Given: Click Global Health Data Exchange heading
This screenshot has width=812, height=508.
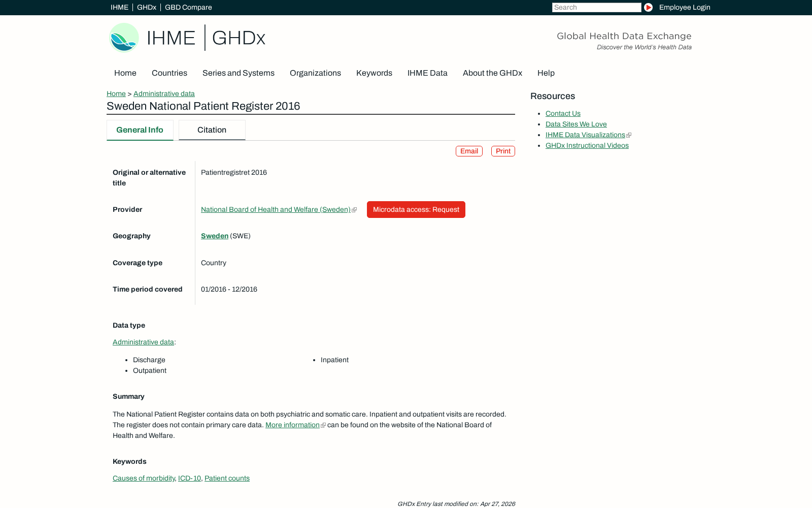Looking at the screenshot, I should coord(624,36).
